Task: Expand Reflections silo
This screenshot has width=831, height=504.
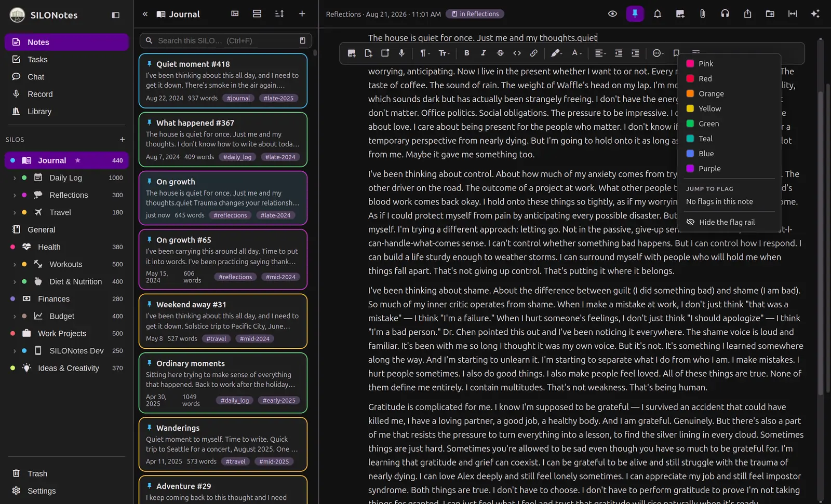Action: click(x=15, y=195)
